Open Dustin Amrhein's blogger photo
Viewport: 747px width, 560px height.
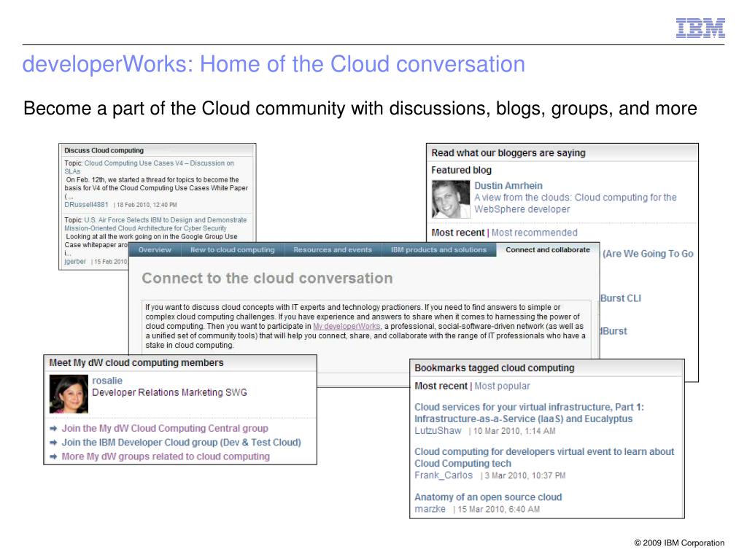tap(450, 199)
